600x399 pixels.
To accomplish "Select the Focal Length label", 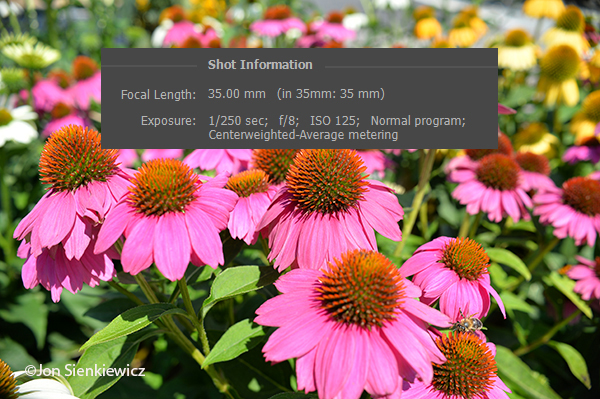I will [158, 94].
